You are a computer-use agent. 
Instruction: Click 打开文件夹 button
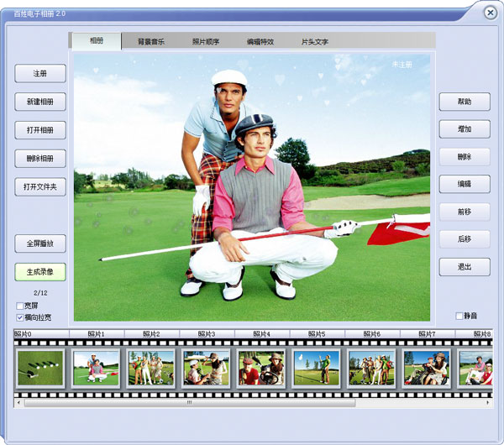[40, 186]
